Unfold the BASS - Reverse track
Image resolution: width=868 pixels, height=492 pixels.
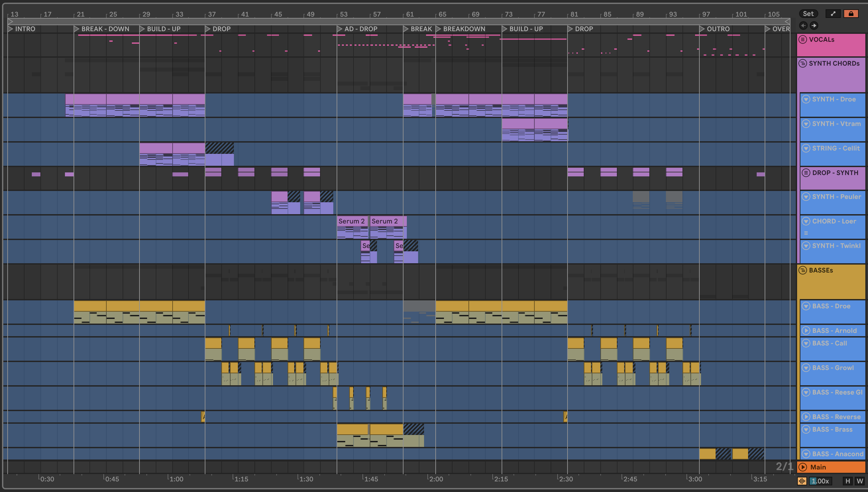point(806,417)
